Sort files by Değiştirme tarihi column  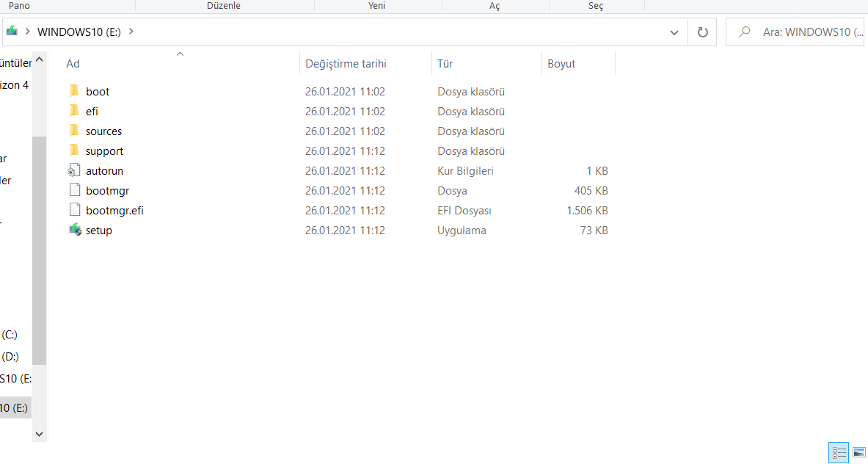click(x=346, y=64)
